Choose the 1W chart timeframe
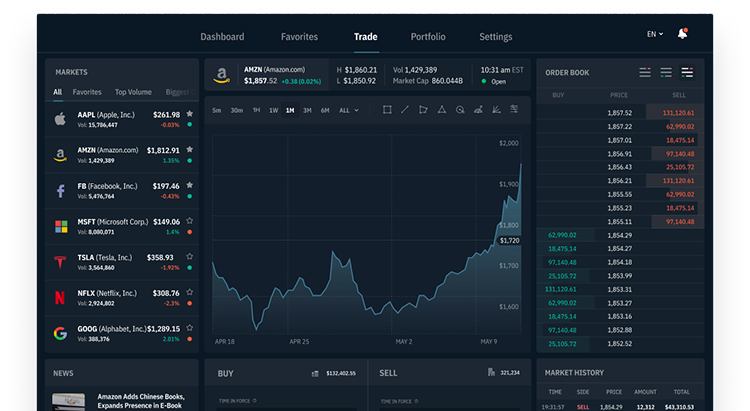The height and width of the screenshot is (411, 750). [x=274, y=111]
